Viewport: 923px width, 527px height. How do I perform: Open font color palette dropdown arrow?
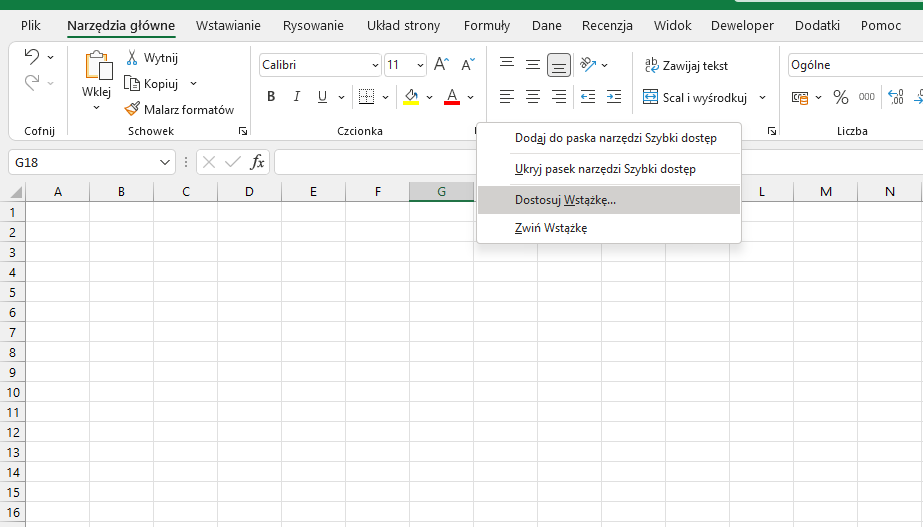coord(470,97)
